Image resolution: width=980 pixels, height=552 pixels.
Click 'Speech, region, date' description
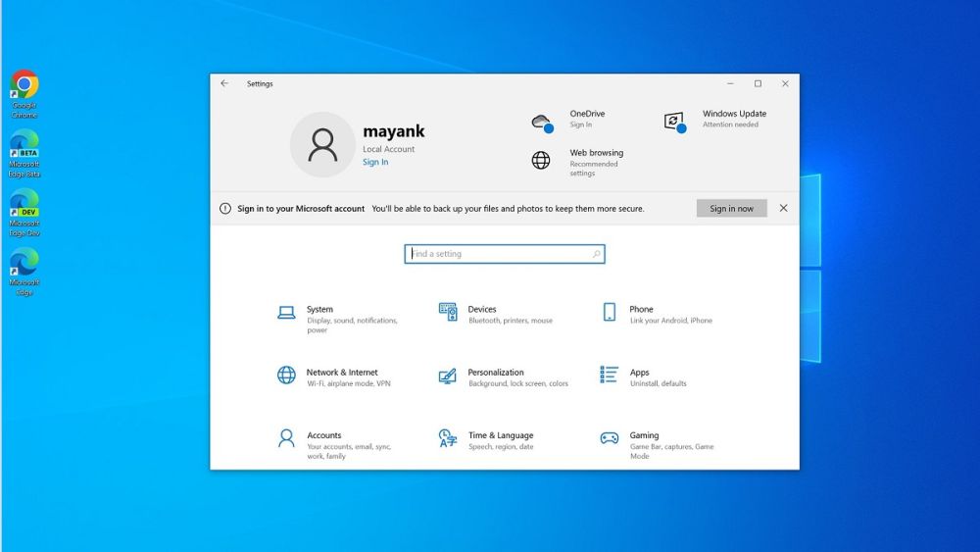coord(501,446)
